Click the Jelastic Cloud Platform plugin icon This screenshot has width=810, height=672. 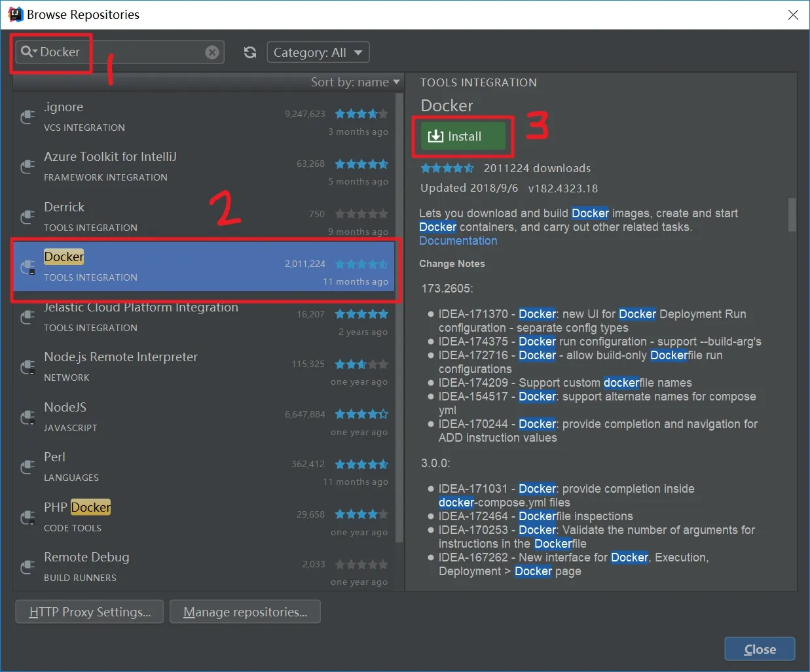(x=28, y=317)
